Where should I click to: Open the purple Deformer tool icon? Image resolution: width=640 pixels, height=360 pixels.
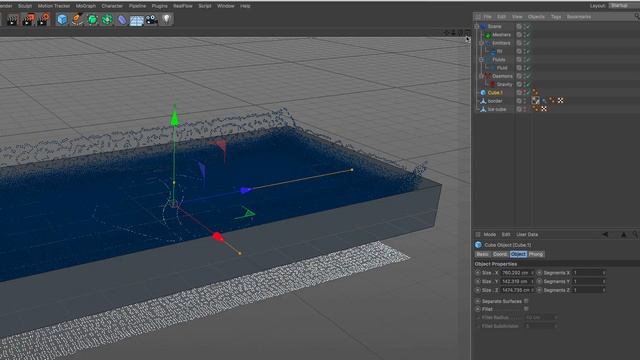click(x=122, y=20)
